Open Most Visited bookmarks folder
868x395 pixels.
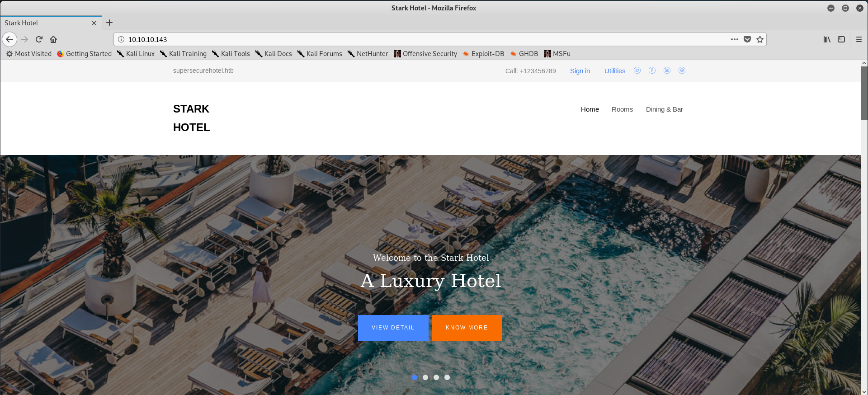pyautogui.click(x=29, y=54)
